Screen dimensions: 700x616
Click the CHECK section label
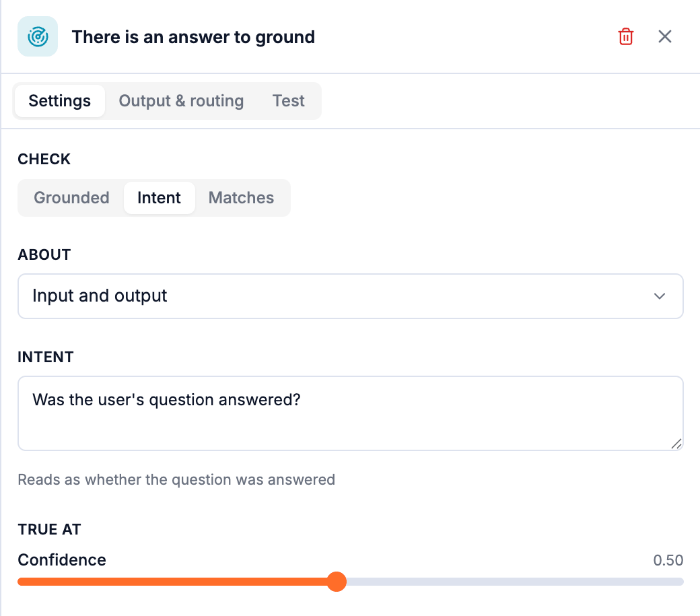tap(44, 159)
